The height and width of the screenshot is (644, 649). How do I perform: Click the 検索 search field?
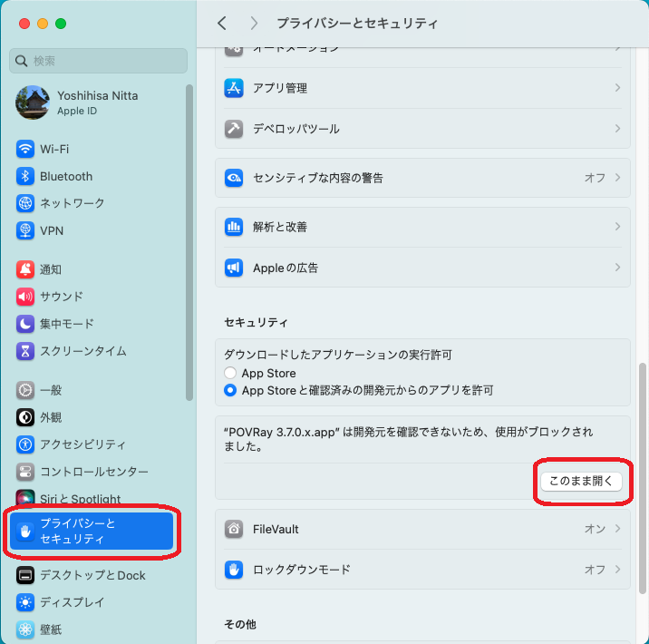[x=100, y=61]
